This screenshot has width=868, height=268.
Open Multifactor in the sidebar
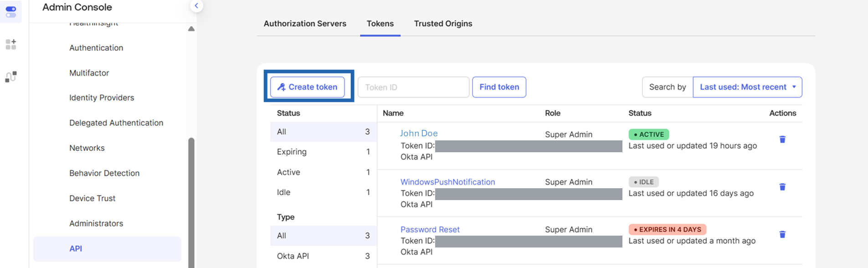click(x=89, y=73)
